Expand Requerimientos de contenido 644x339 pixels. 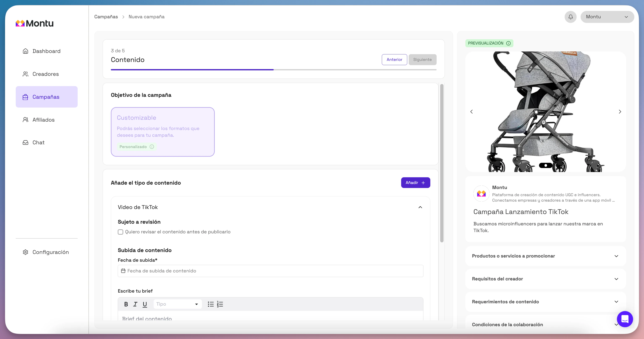coord(546,302)
